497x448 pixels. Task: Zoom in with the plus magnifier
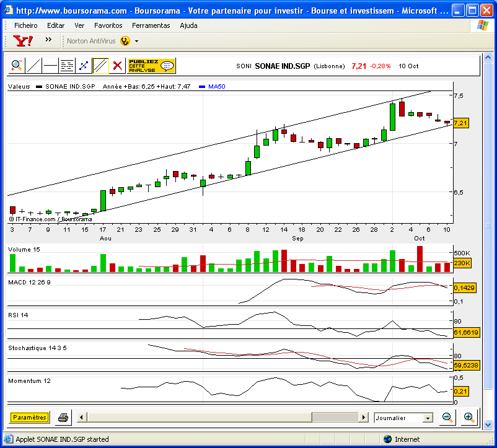pyautogui.click(x=468, y=418)
